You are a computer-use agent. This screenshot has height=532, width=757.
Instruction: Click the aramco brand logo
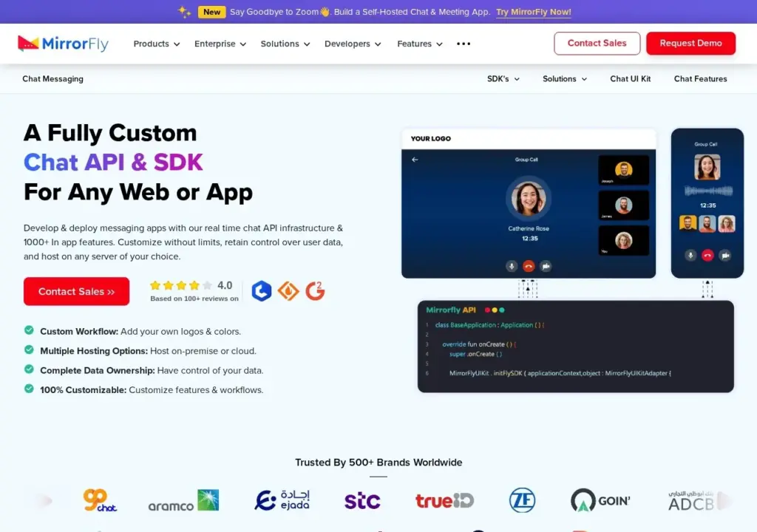[183, 501]
